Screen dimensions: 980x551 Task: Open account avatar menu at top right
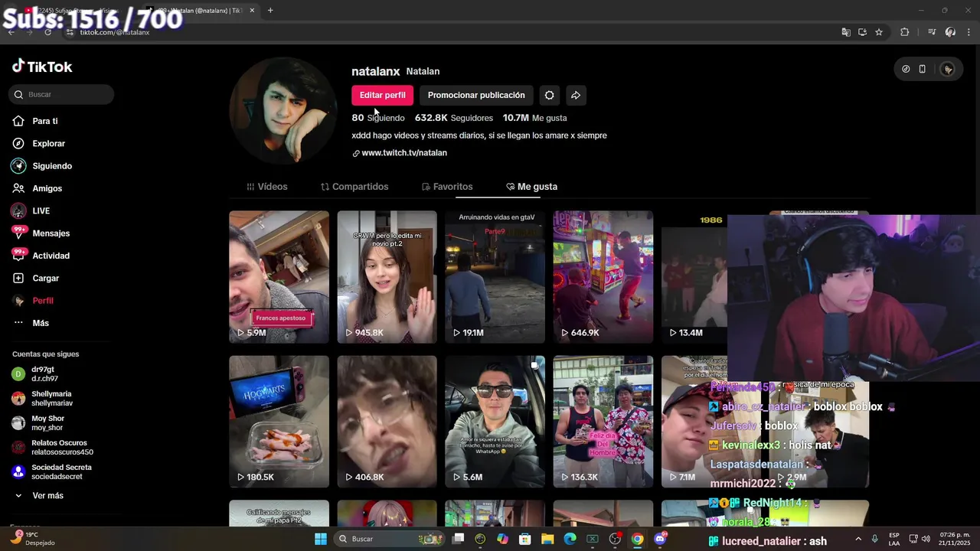tap(948, 69)
